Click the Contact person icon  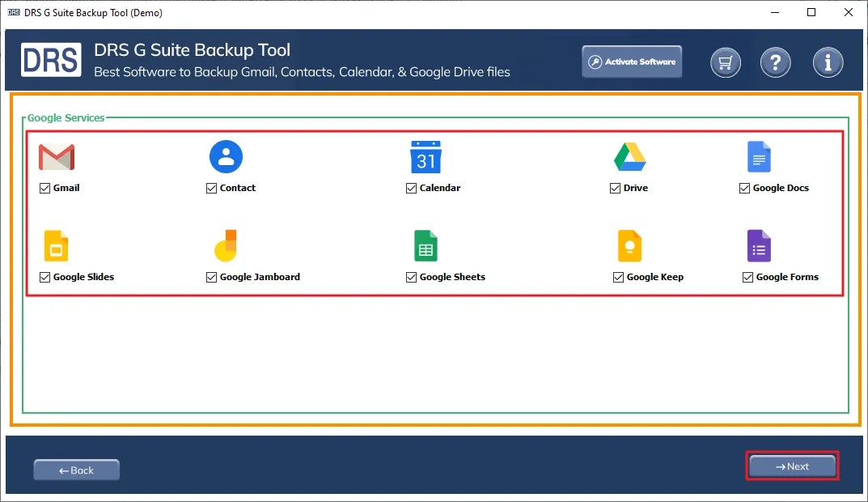[x=226, y=157]
